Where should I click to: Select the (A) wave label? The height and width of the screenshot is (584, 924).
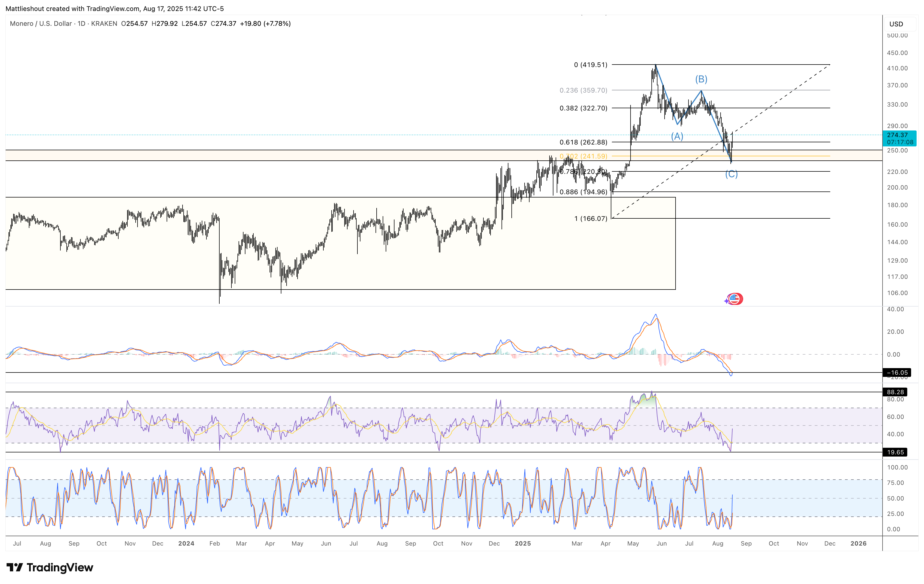point(677,136)
